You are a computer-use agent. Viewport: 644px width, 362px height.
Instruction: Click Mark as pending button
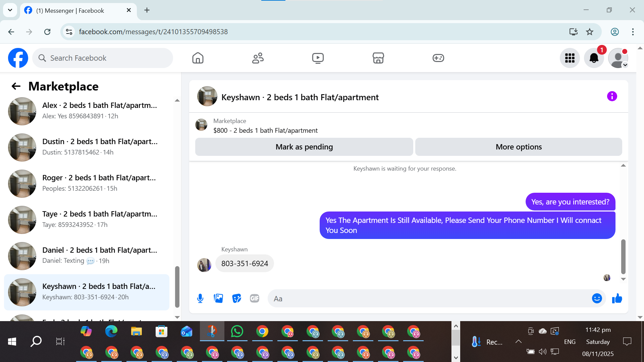(304, 147)
